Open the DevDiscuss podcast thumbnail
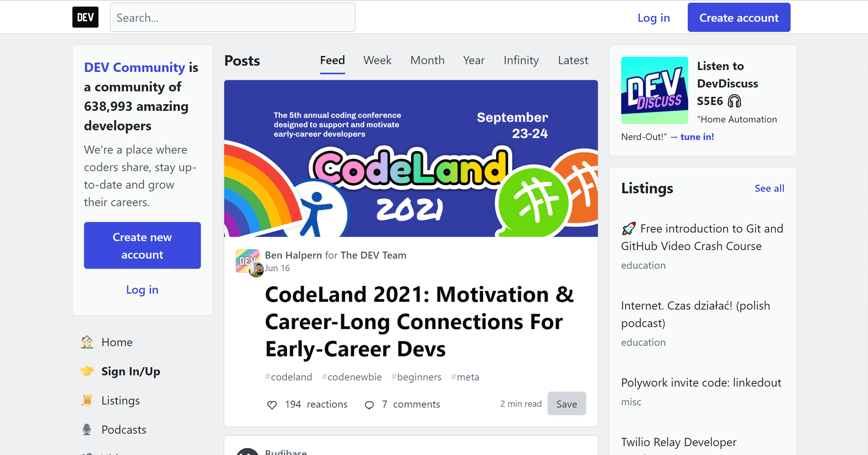Viewport: 868px width, 455px height. pyautogui.click(x=654, y=90)
